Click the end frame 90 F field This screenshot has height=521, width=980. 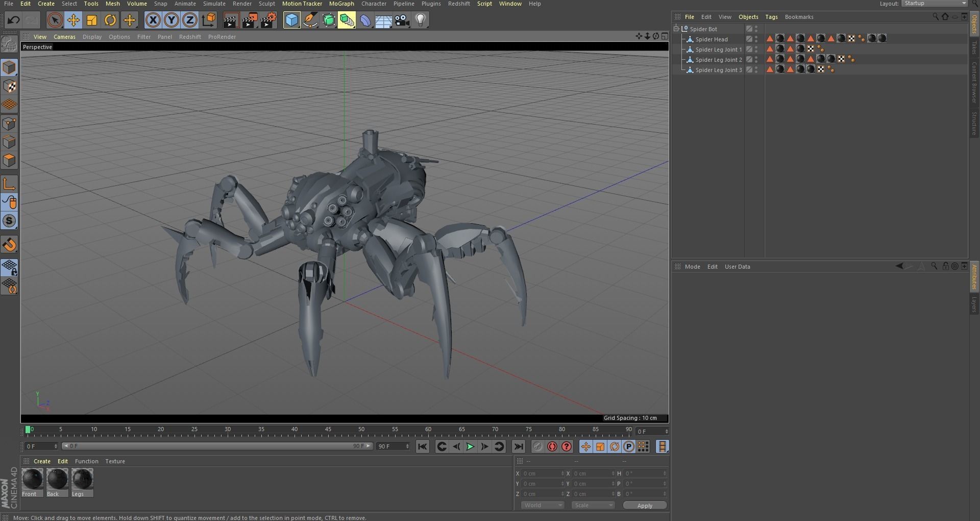(393, 446)
